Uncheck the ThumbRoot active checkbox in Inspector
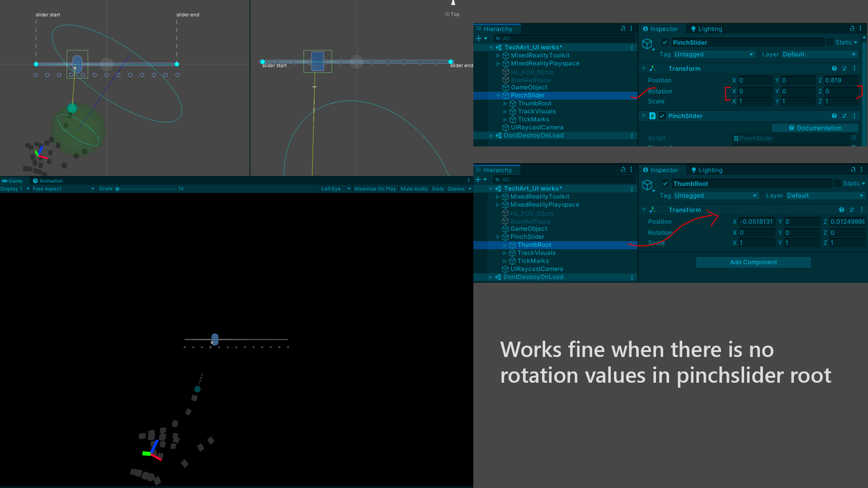Screen dimensions: 868x488 665,183
